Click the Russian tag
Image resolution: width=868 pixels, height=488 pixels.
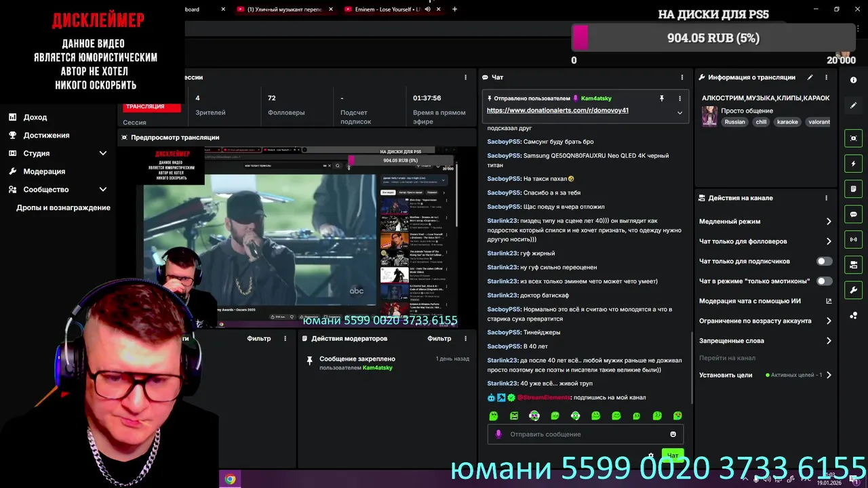tap(734, 122)
